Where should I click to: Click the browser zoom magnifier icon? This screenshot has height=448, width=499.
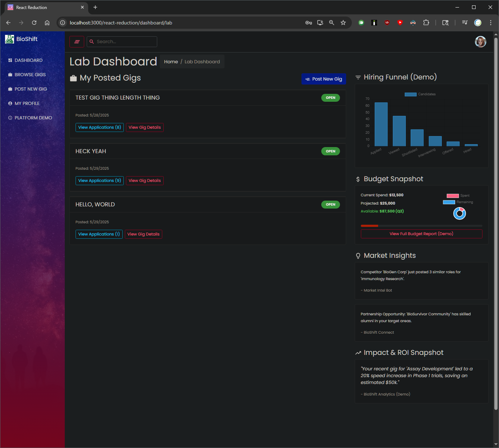click(332, 23)
